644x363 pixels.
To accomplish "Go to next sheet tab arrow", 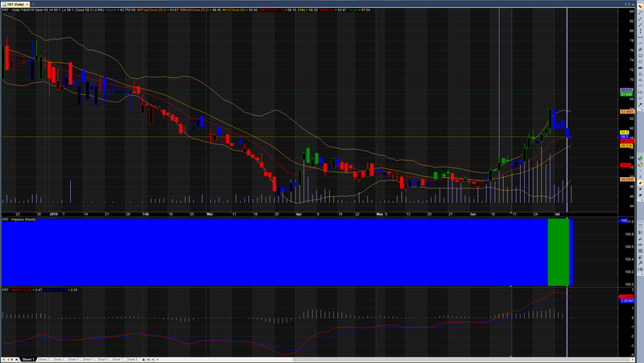I will (12, 359).
